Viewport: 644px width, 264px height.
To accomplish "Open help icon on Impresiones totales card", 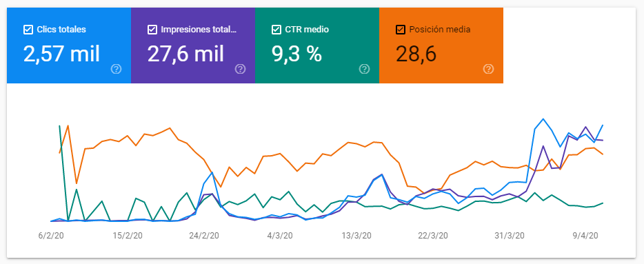I will click(x=240, y=69).
